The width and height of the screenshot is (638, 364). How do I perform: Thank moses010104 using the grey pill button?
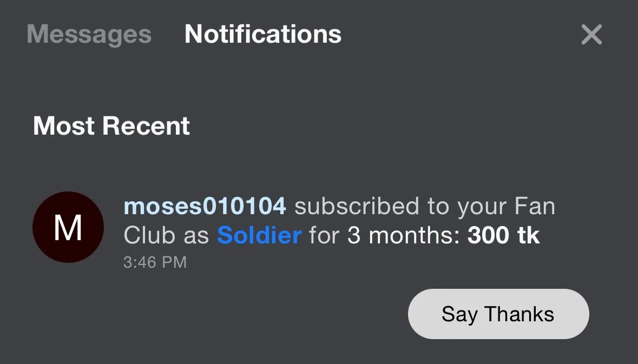tap(498, 314)
